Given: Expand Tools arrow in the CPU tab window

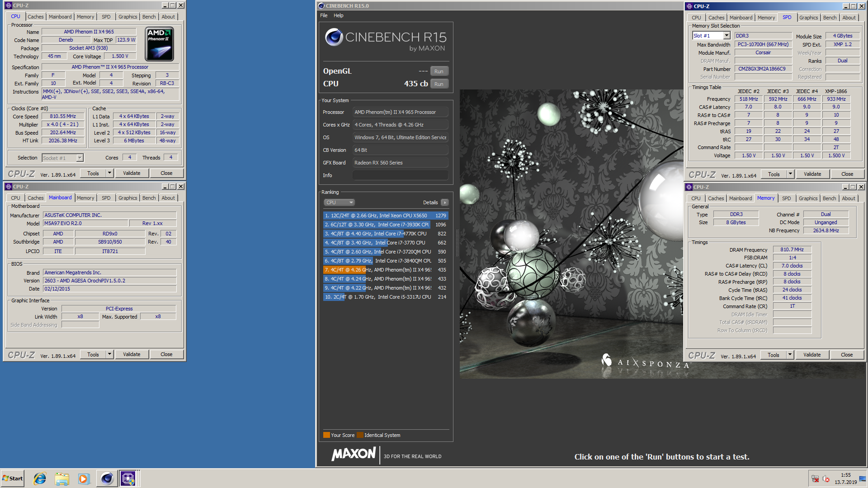Looking at the screenshot, I should coord(109,173).
